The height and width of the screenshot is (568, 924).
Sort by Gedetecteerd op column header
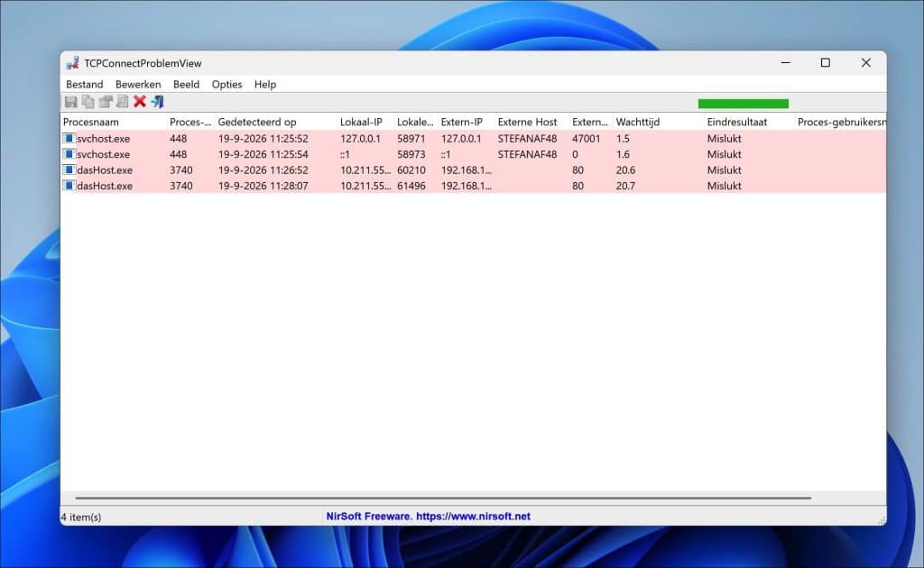[276, 122]
